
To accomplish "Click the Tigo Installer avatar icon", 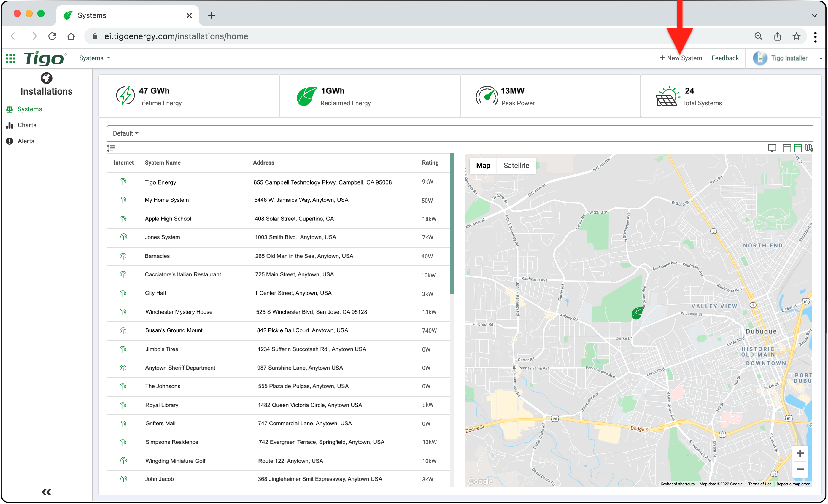I will pyautogui.click(x=760, y=58).
